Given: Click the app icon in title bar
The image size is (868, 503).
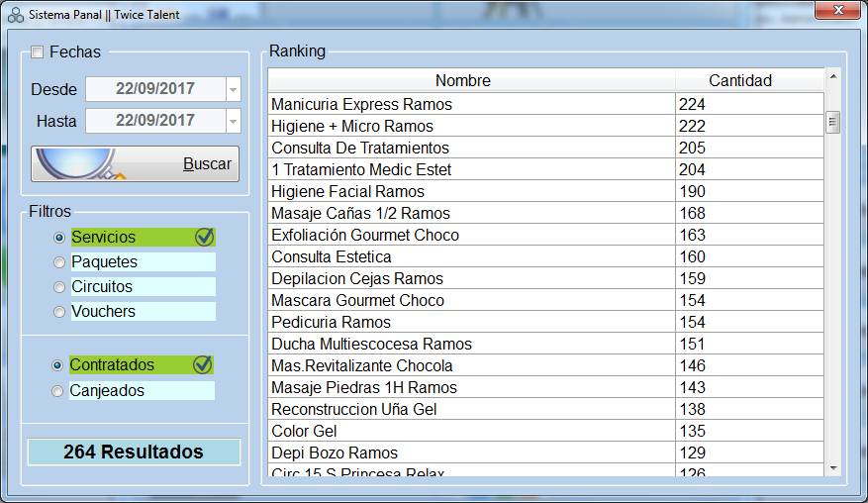Looking at the screenshot, I should [x=16, y=15].
